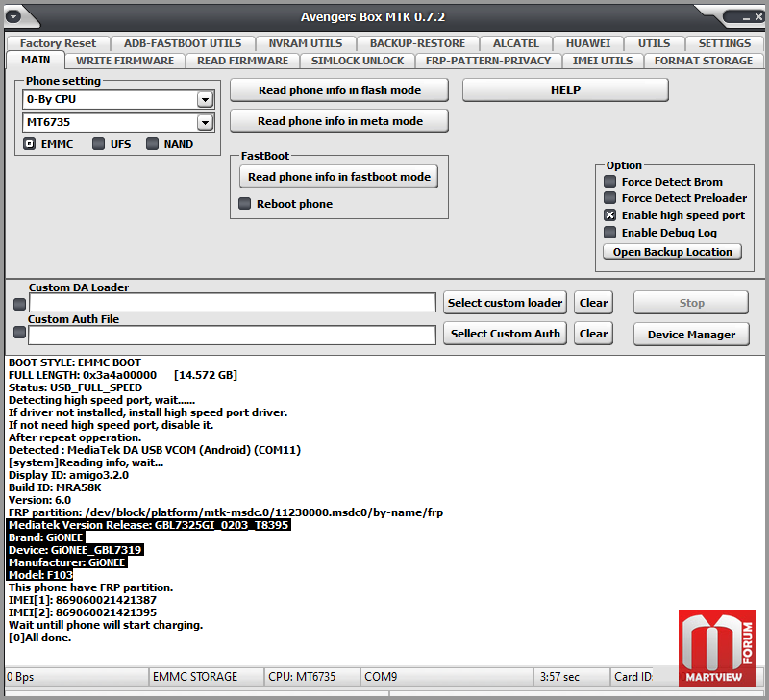Click the Mediatek Version Release line
The image size is (769, 700).
(149, 525)
